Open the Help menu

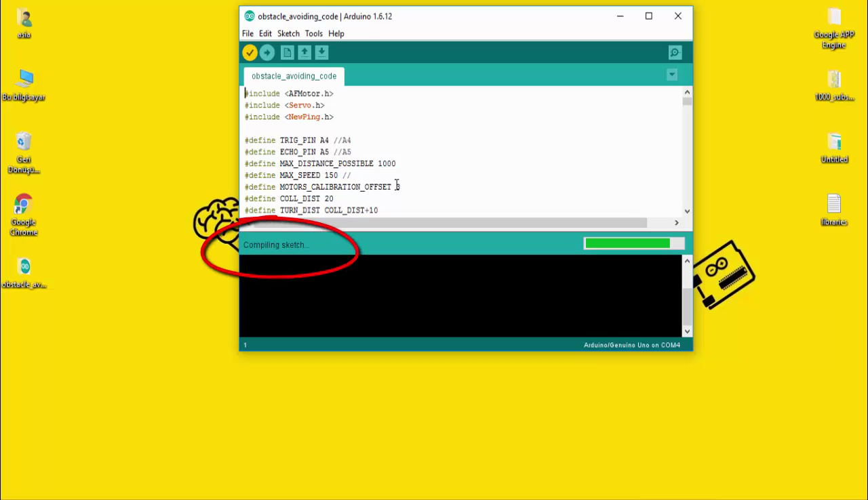pos(336,33)
